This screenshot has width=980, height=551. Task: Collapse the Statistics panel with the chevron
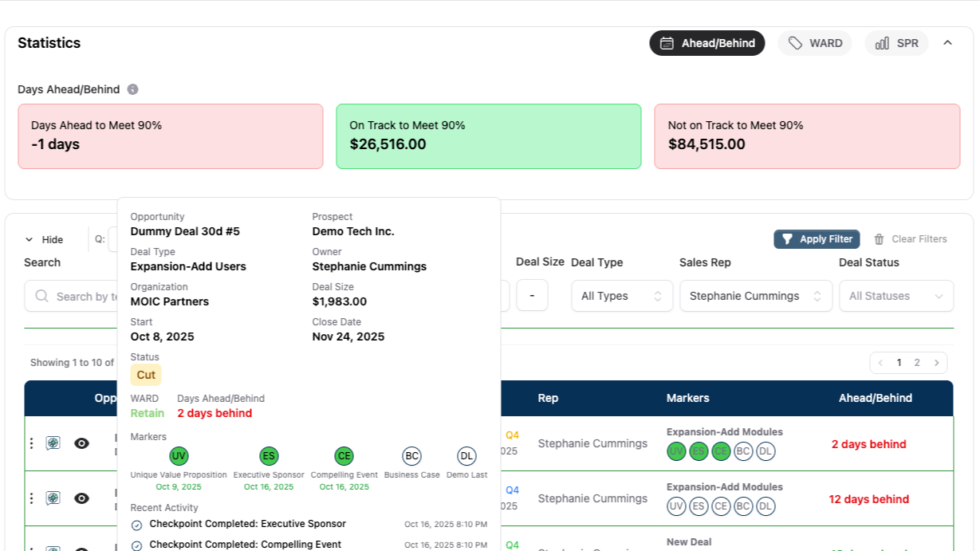tap(947, 43)
